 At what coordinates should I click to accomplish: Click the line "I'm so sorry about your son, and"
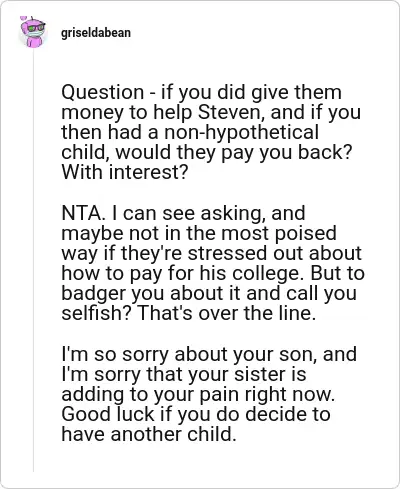click(x=209, y=354)
